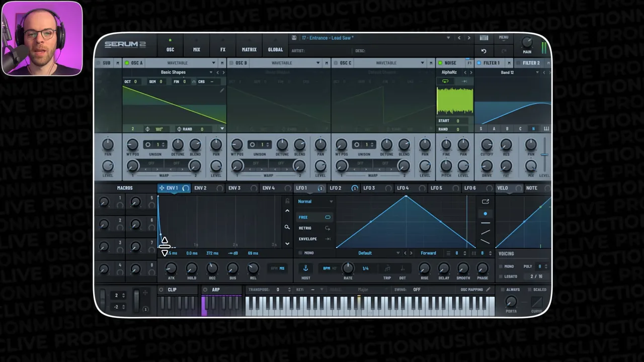This screenshot has height=362, width=644.
Task: Click the pencil edit icon in OSC A
Action: pos(221,90)
